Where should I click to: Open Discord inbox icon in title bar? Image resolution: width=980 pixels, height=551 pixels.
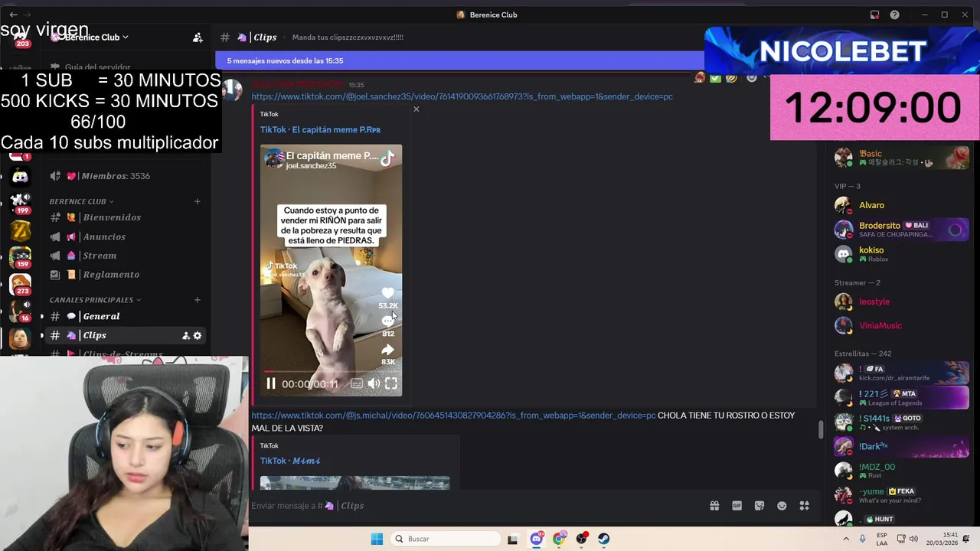[874, 15]
